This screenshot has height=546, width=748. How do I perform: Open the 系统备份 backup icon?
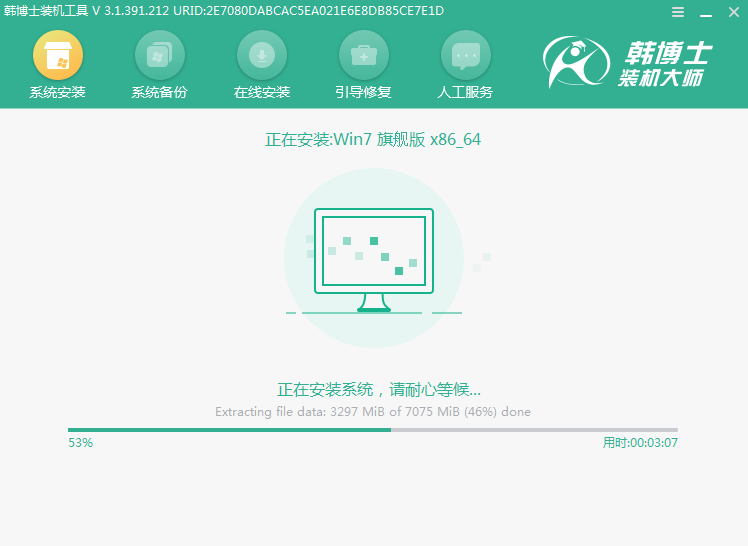[x=159, y=55]
